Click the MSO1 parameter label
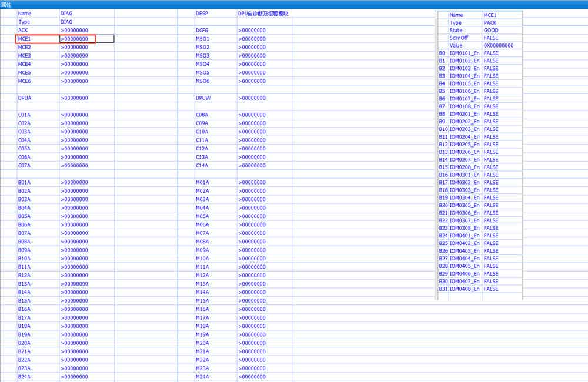This screenshot has height=382, width=588. point(202,39)
